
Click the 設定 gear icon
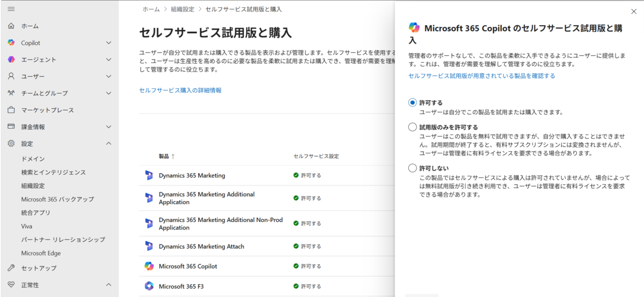pos(11,144)
